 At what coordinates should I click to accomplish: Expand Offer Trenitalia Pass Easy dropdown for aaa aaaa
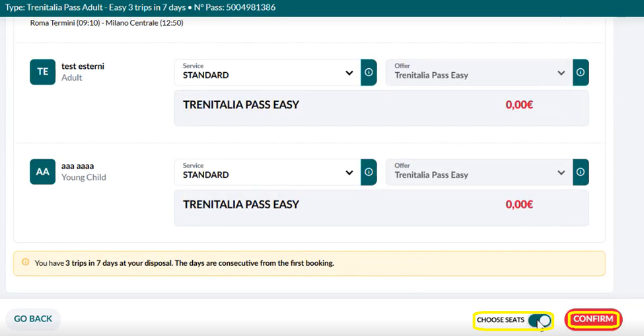pos(480,172)
